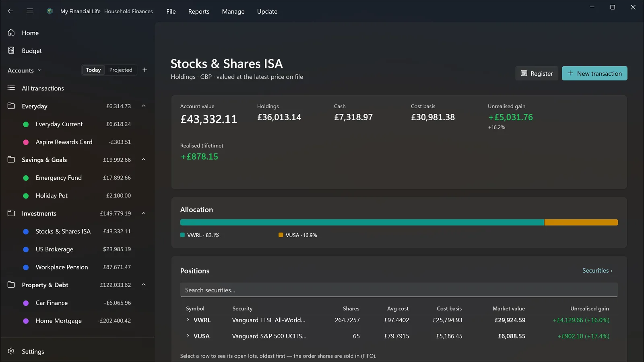This screenshot has height=362, width=644.
Task: Click the VWRL teal allocation bar segment
Action: point(362,222)
